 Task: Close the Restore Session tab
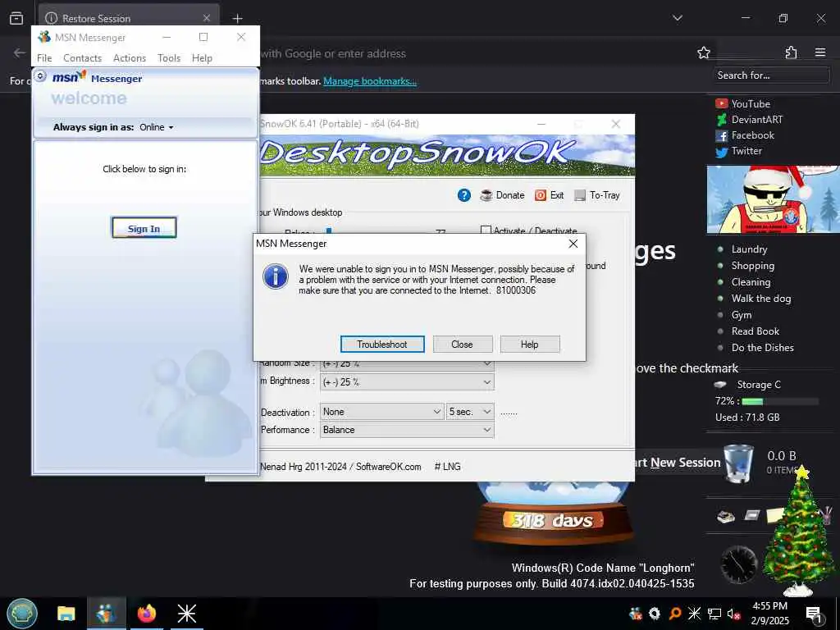[206, 18]
